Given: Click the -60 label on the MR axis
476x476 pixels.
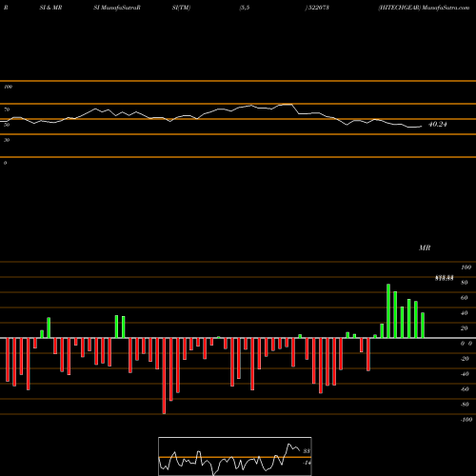Looking at the screenshot, I should pos(465,389).
